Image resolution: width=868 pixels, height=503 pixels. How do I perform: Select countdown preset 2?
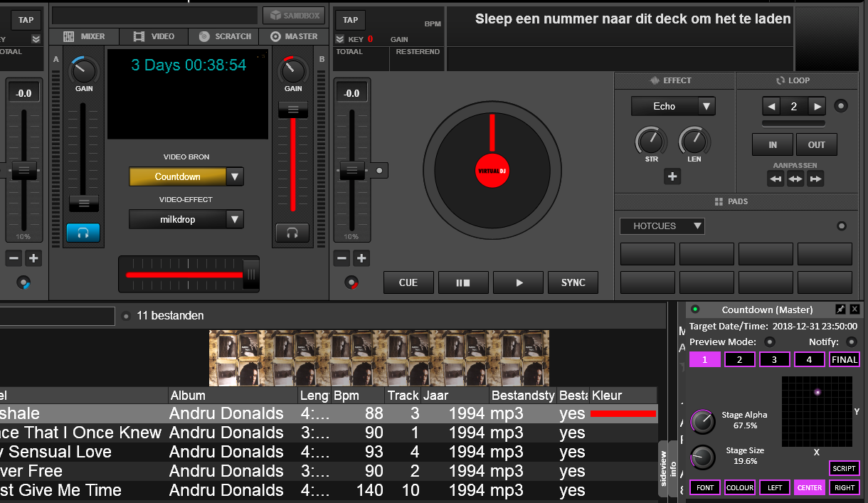tap(740, 359)
